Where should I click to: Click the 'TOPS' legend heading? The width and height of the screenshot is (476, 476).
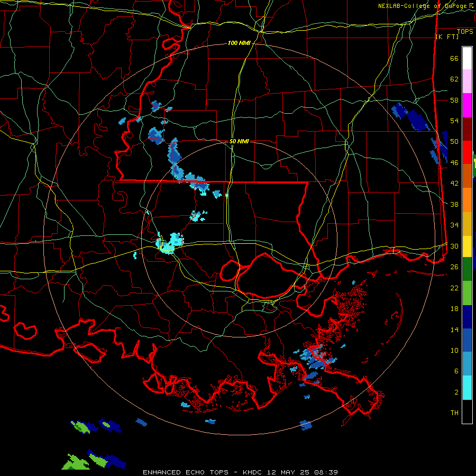tap(465, 32)
